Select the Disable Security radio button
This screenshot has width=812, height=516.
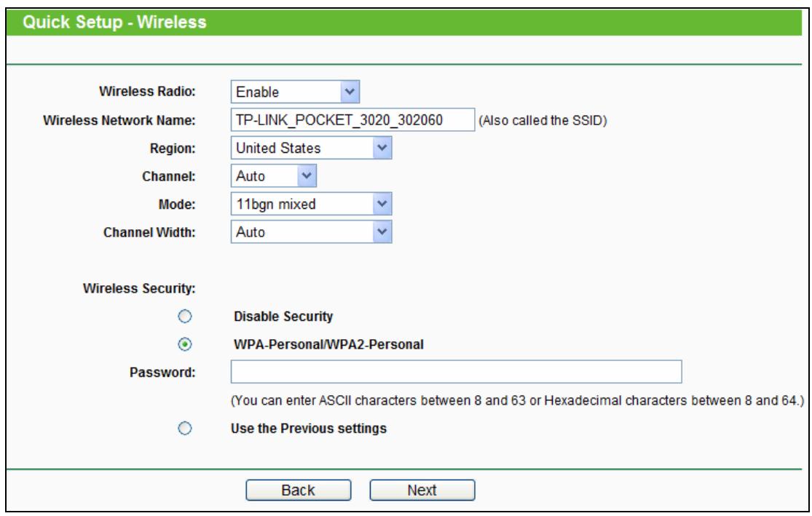tap(185, 316)
